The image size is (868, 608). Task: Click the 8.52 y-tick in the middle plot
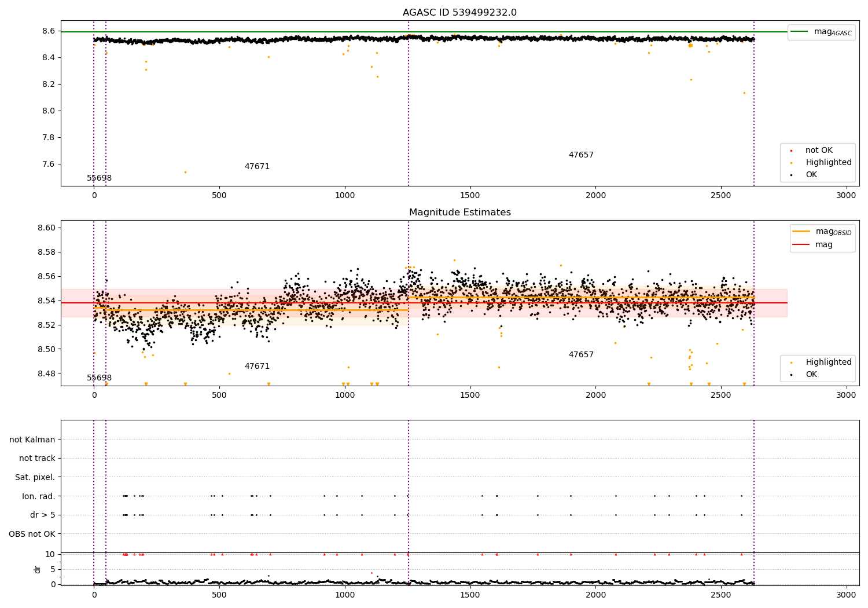tap(46, 325)
